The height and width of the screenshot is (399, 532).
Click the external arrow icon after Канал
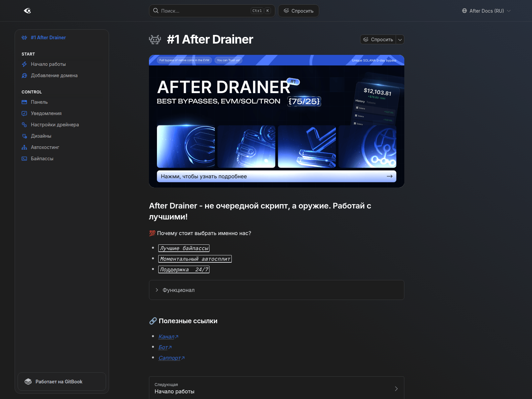pos(177,337)
